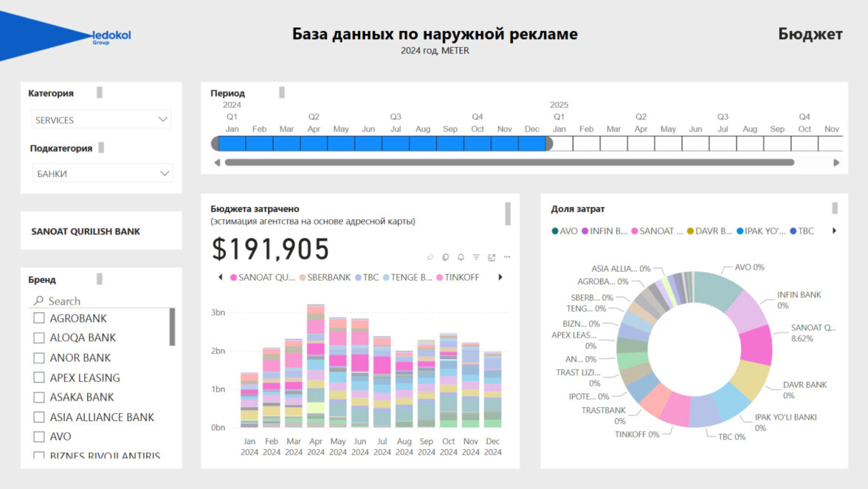The image size is (868, 489).
Task: Click the copy visual icon
Action: [445, 257]
